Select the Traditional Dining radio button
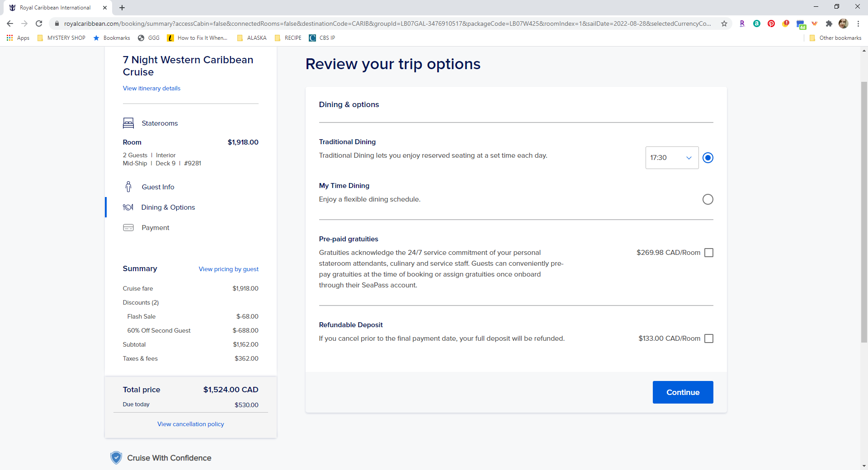The height and width of the screenshot is (470, 868). coord(708,158)
